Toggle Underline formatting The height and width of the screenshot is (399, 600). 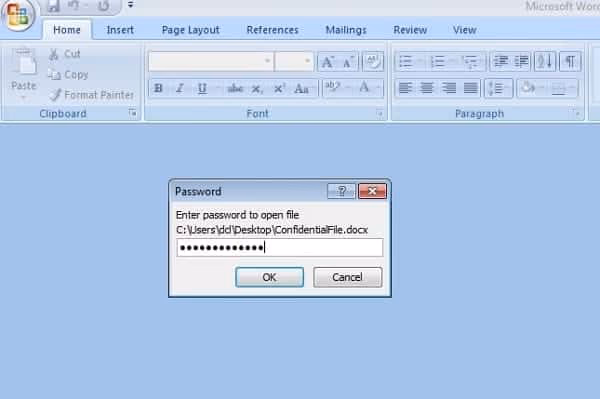pos(202,88)
